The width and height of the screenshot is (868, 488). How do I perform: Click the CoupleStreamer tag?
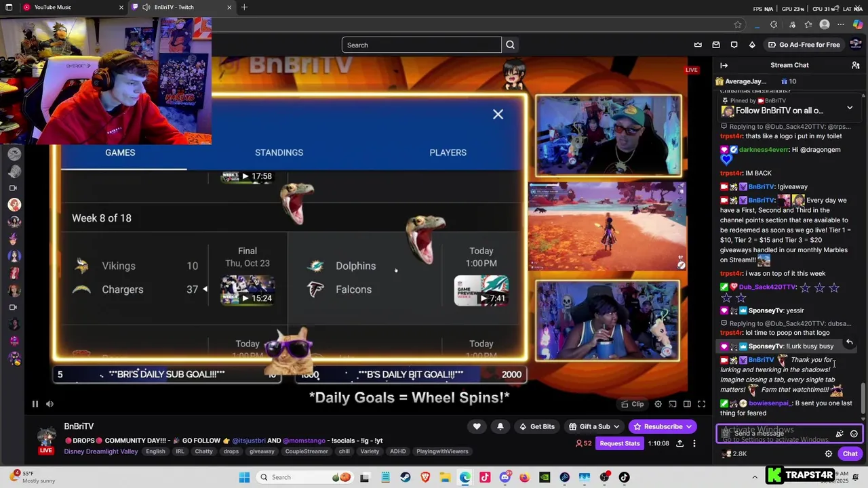coord(307,451)
